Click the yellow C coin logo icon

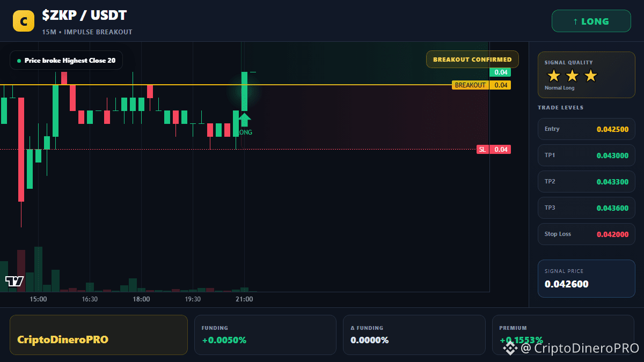coord(24,21)
